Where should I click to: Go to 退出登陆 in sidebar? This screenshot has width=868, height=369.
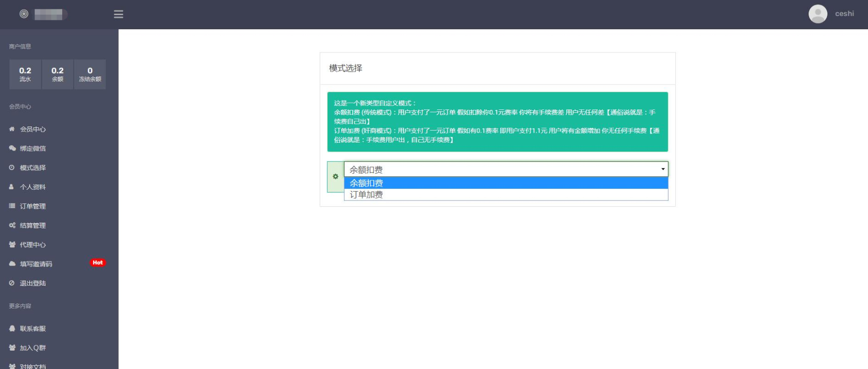[x=33, y=283]
